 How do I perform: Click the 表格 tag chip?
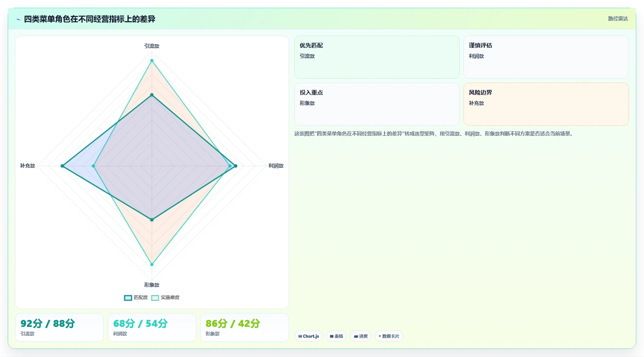(x=336, y=336)
